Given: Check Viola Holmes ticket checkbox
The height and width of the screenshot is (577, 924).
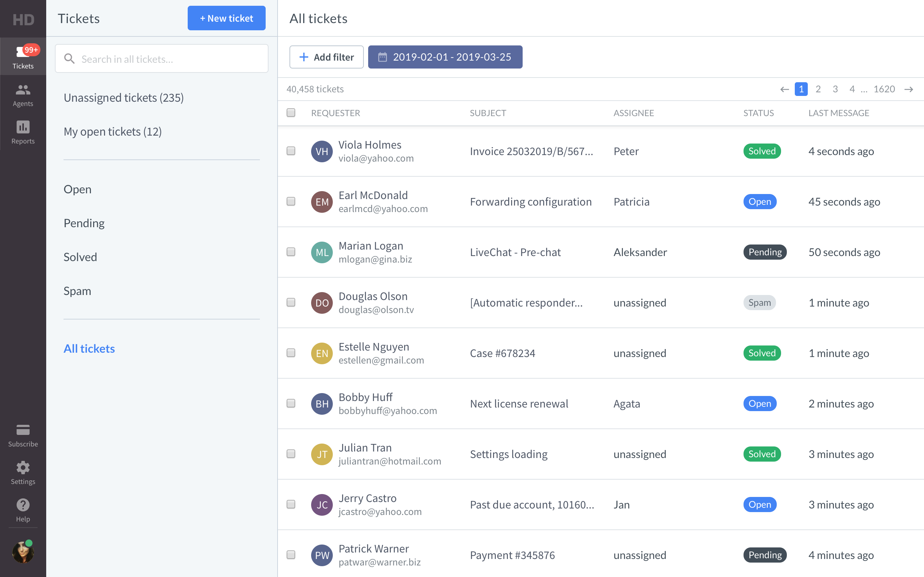Looking at the screenshot, I should [291, 151].
